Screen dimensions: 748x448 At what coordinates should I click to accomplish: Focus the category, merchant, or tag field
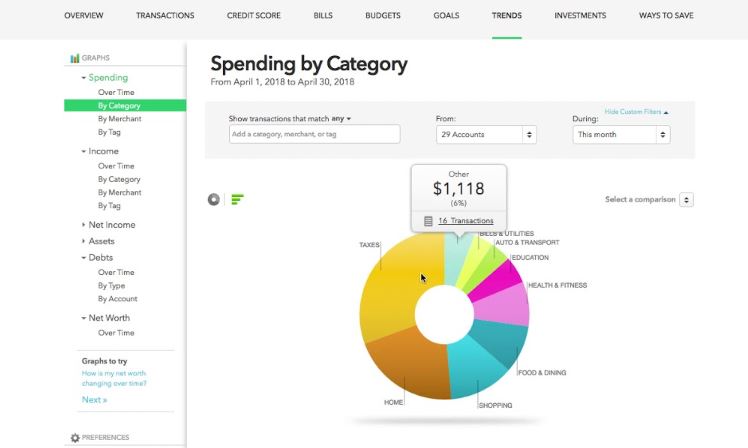314,134
